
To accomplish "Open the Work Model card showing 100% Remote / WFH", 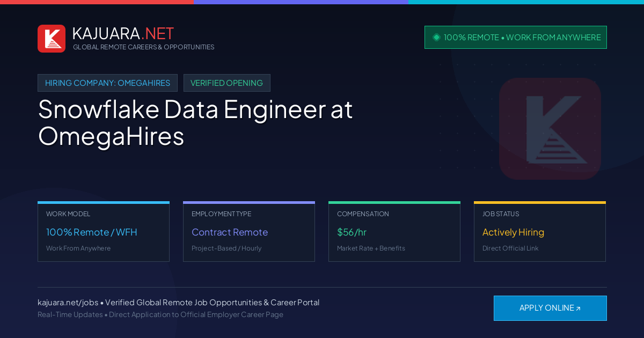I will (104, 232).
